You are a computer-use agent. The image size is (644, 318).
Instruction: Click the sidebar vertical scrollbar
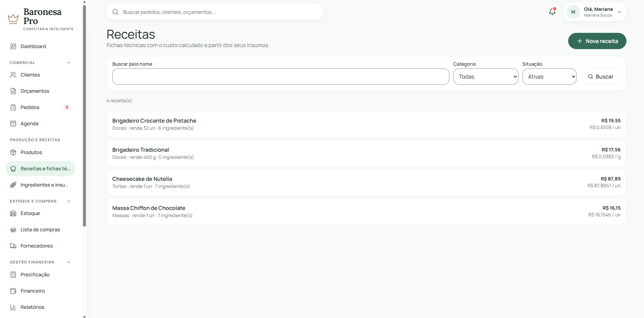point(84,115)
